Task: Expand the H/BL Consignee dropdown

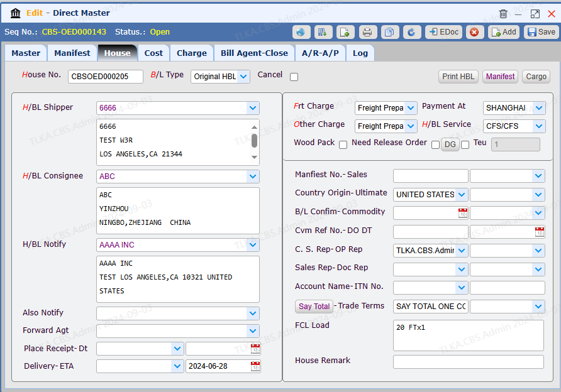Action: [253, 176]
